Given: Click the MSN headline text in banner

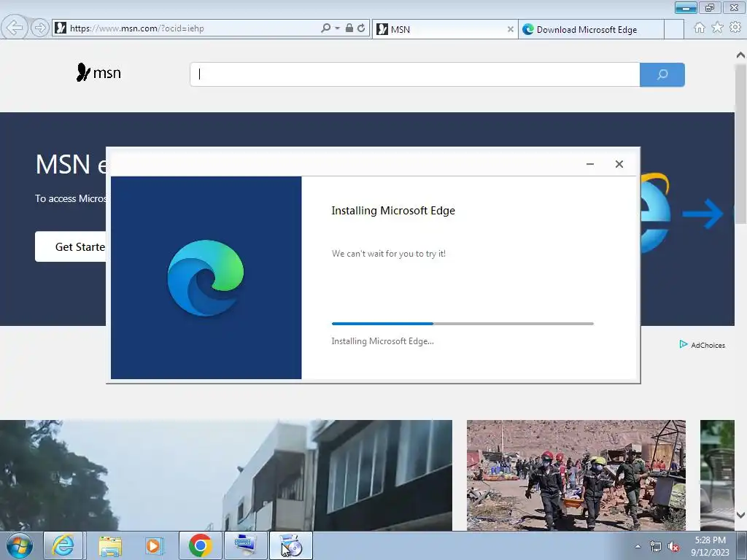Looking at the screenshot, I should 71,164.
